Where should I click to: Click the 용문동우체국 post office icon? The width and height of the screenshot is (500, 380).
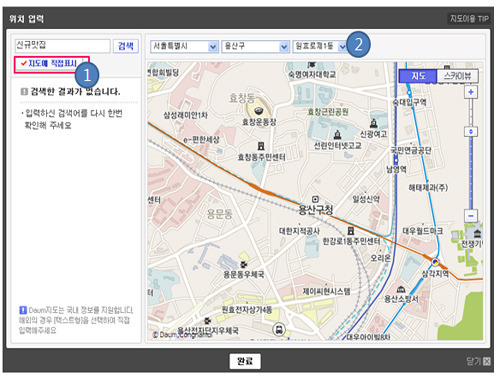(x=244, y=264)
